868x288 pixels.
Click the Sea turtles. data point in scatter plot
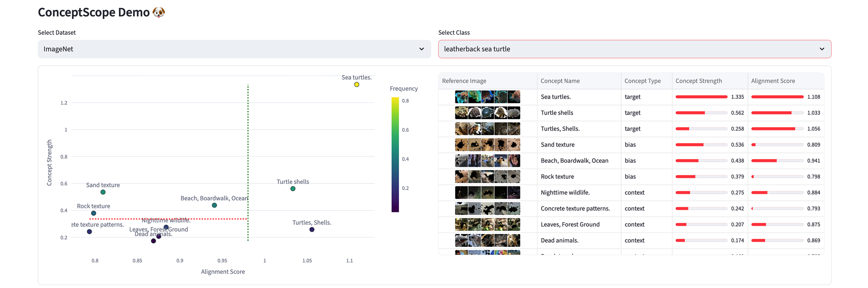pos(356,85)
